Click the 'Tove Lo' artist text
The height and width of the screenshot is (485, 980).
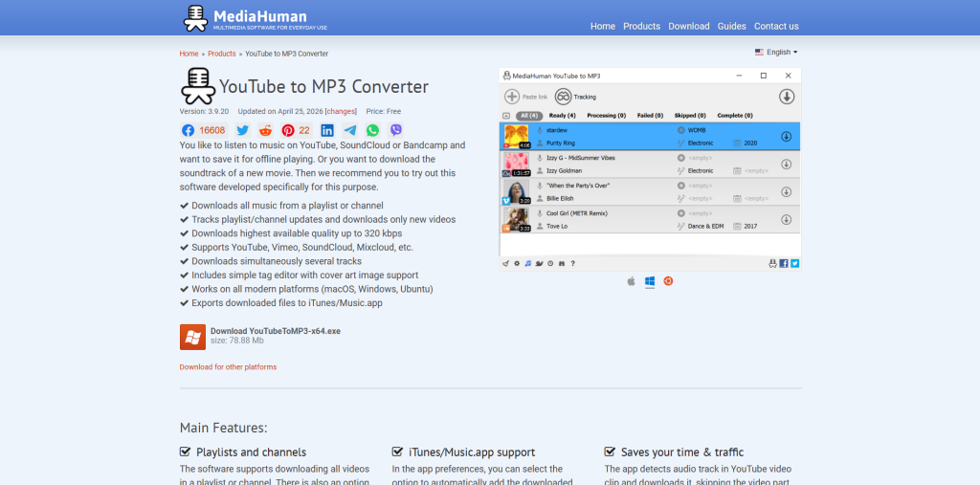557,227
